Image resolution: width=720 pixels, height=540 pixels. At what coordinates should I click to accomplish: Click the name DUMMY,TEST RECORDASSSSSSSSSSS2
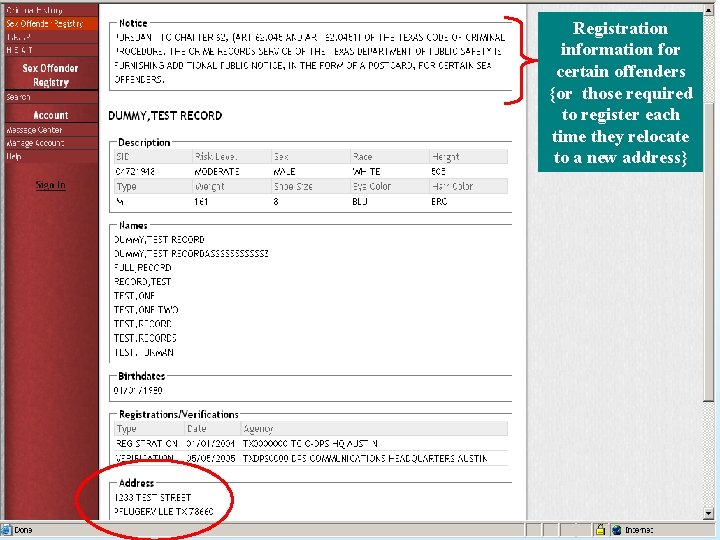[x=191, y=253]
